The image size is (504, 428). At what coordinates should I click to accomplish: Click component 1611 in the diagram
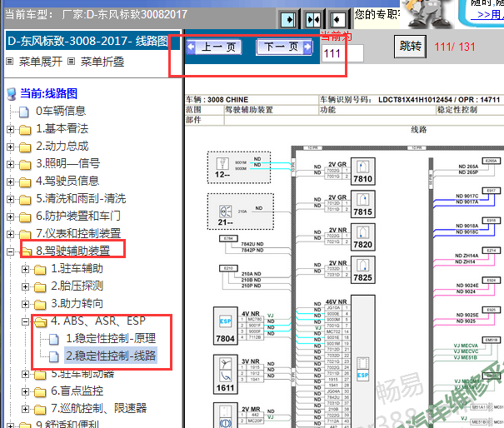tap(225, 375)
